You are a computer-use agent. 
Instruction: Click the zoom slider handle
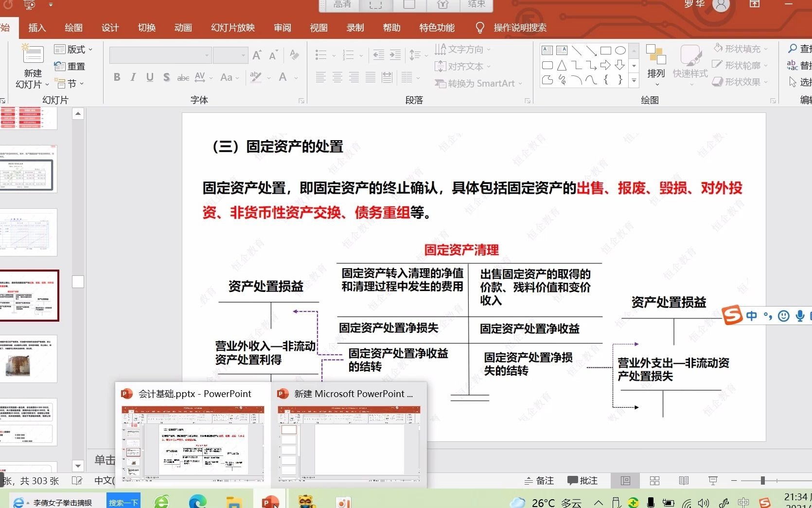point(763,481)
